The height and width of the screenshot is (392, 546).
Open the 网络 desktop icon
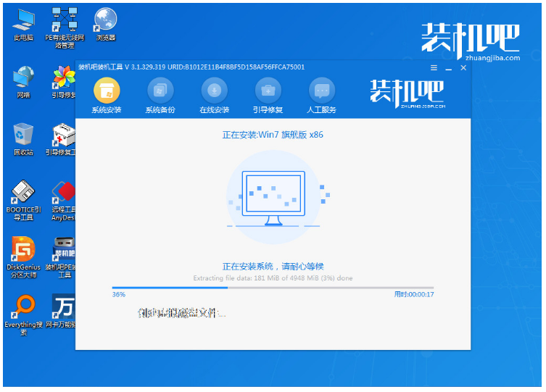pos(23,82)
